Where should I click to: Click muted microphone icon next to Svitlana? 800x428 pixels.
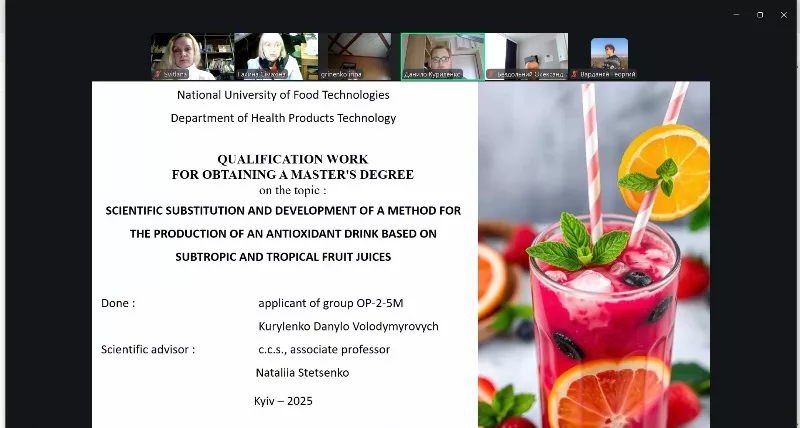[156, 74]
